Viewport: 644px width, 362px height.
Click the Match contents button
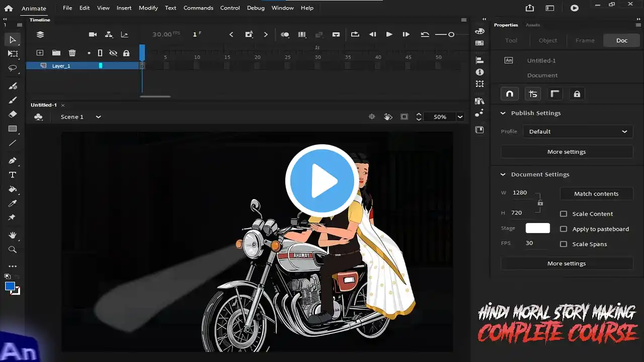coord(596,194)
